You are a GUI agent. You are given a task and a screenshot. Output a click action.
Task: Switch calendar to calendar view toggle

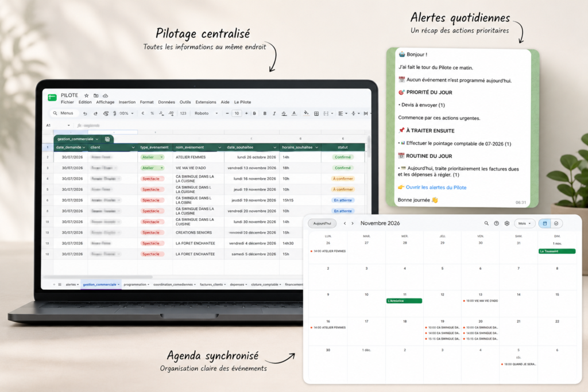[545, 223]
